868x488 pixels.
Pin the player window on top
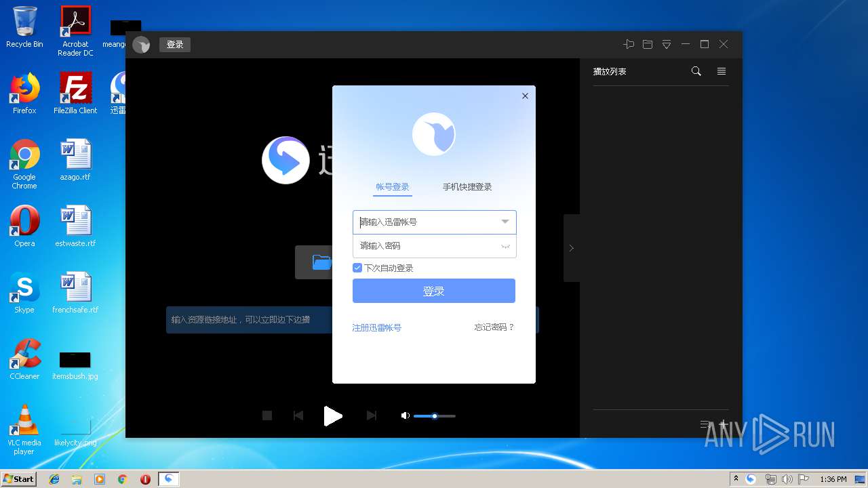pos(629,44)
